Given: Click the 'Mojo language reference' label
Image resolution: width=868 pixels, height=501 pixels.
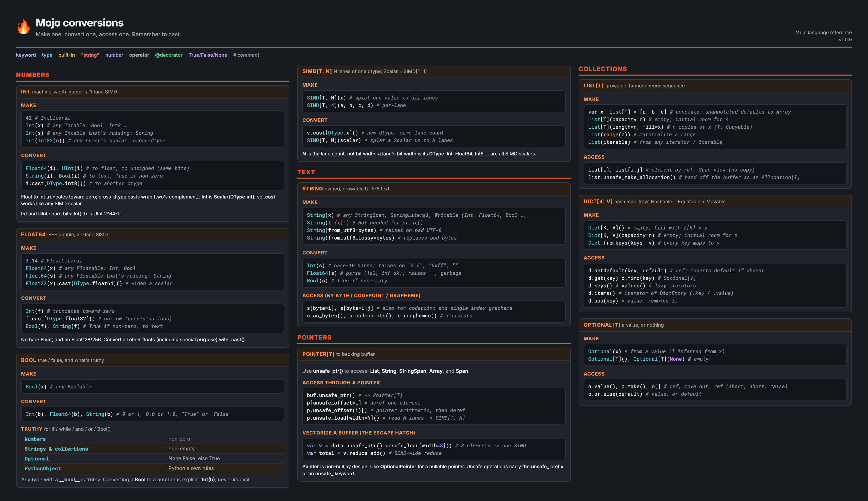Looking at the screenshot, I should [823, 33].
